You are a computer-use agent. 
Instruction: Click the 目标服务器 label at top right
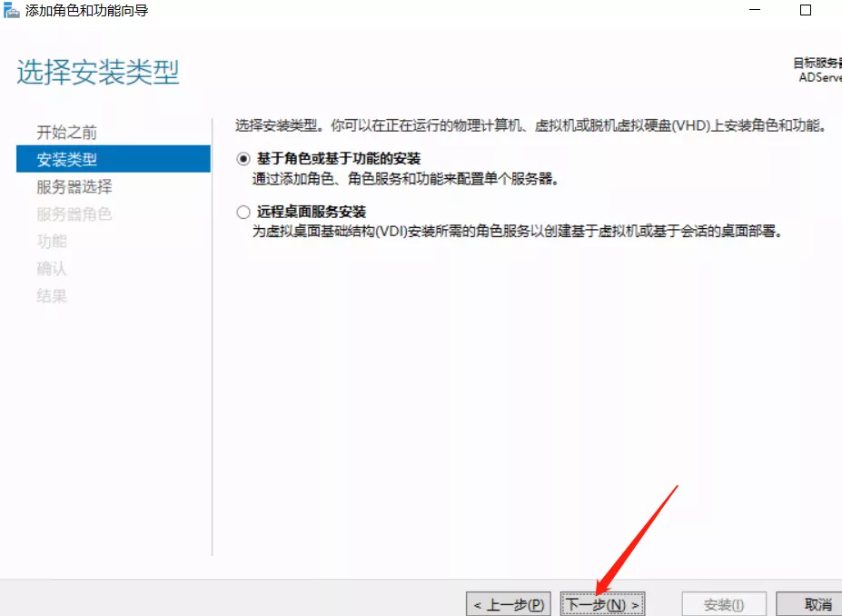point(817,63)
